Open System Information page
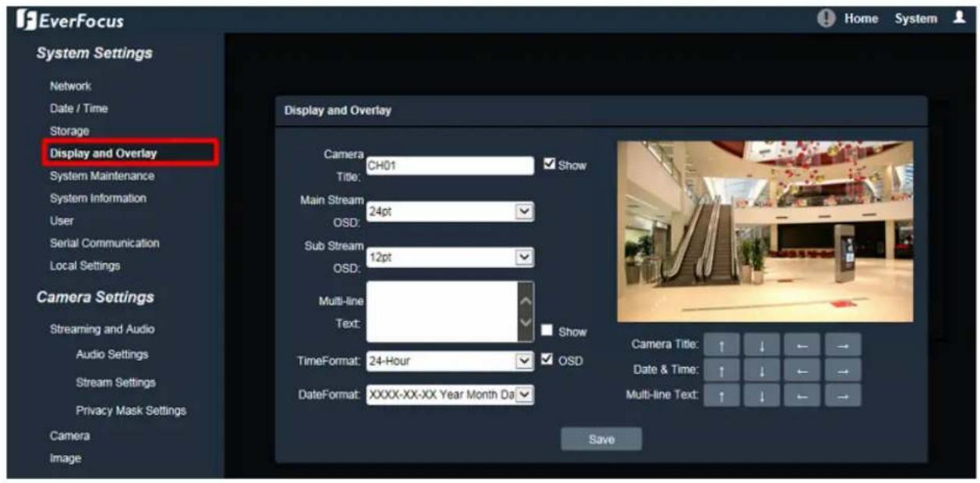This screenshot has width=980, height=483. 98,198
